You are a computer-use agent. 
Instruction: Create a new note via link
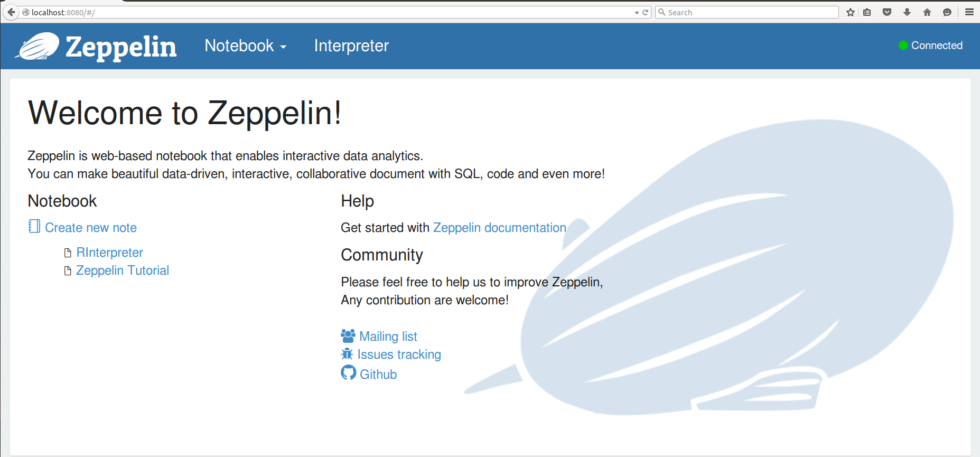[x=91, y=228]
